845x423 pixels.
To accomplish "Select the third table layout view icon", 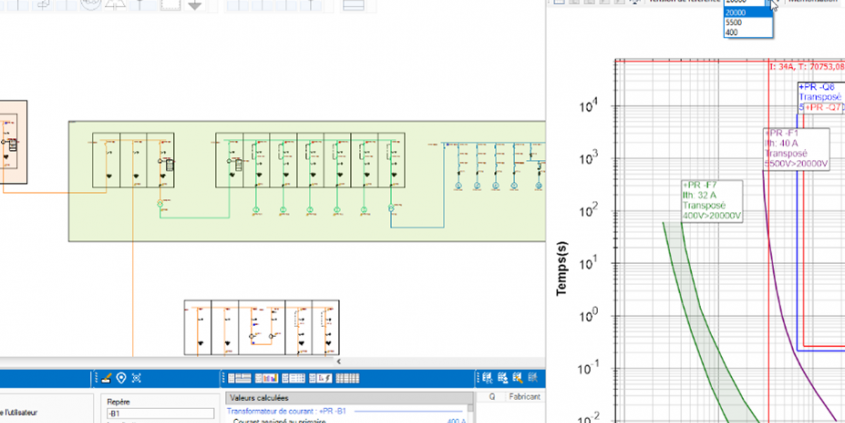I will point(293,379).
